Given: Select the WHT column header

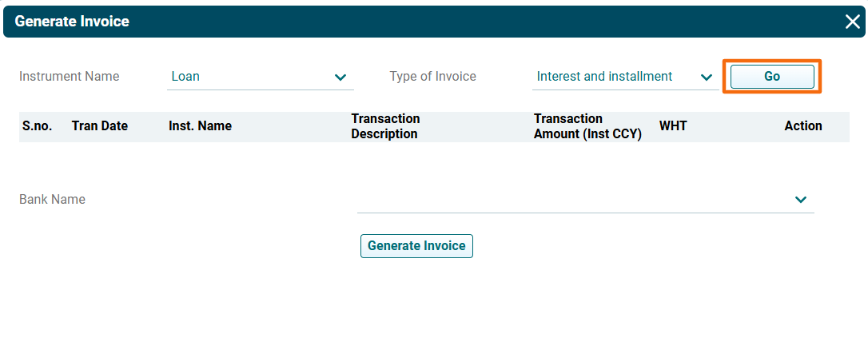Looking at the screenshot, I should click(x=673, y=126).
